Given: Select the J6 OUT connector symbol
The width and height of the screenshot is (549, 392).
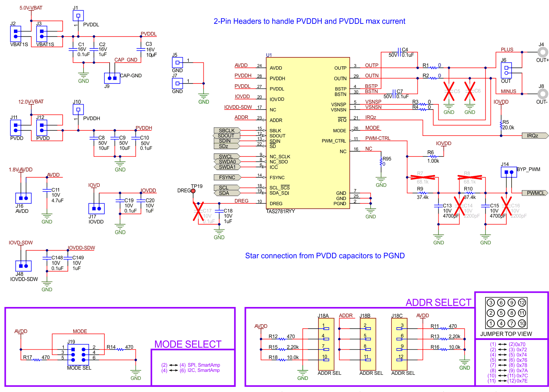Looking at the screenshot, I should coord(506,70).
